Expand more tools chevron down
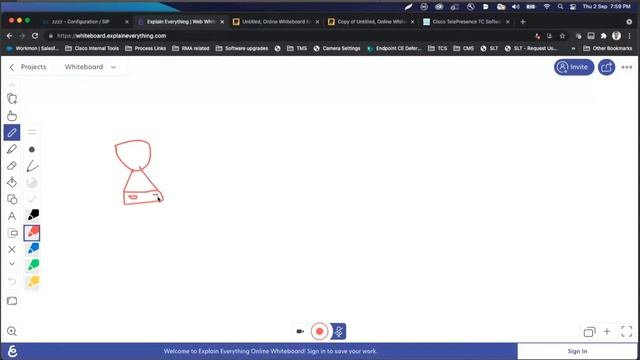 coord(12,264)
